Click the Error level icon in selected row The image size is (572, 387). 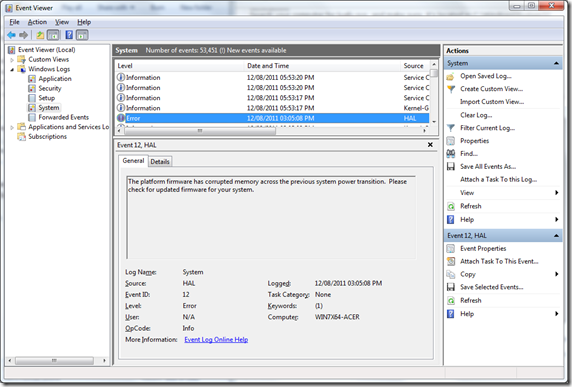pyautogui.click(x=121, y=118)
